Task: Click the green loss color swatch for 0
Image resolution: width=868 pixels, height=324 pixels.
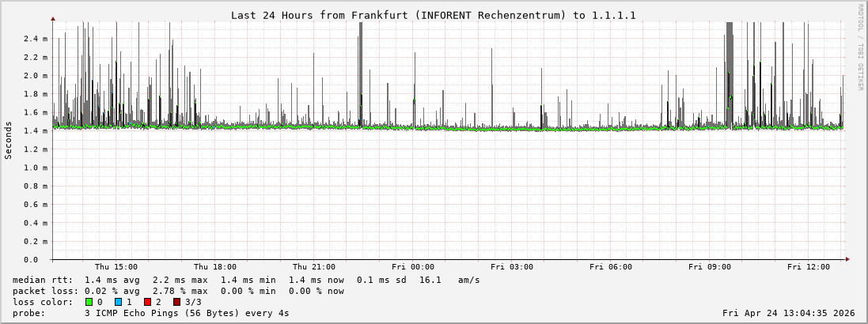Action: 89,302
